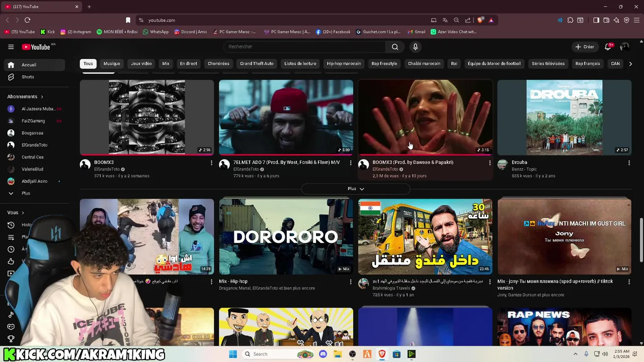Open browser extensions puzzle icon

tap(570, 20)
